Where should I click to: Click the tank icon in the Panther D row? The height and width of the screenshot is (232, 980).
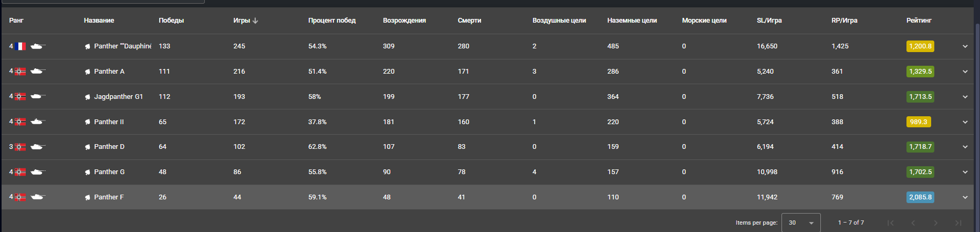click(37, 147)
